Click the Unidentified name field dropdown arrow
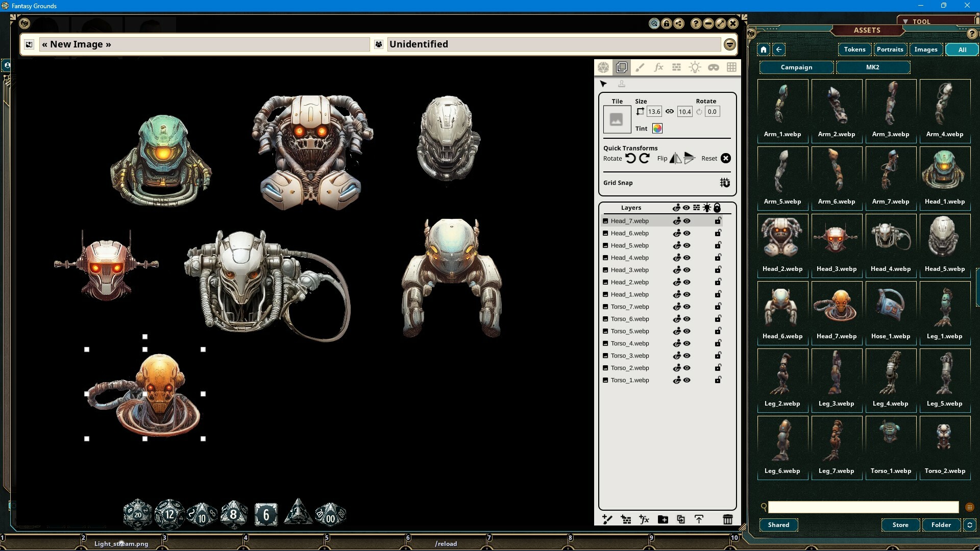The width and height of the screenshot is (980, 551). [729, 44]
